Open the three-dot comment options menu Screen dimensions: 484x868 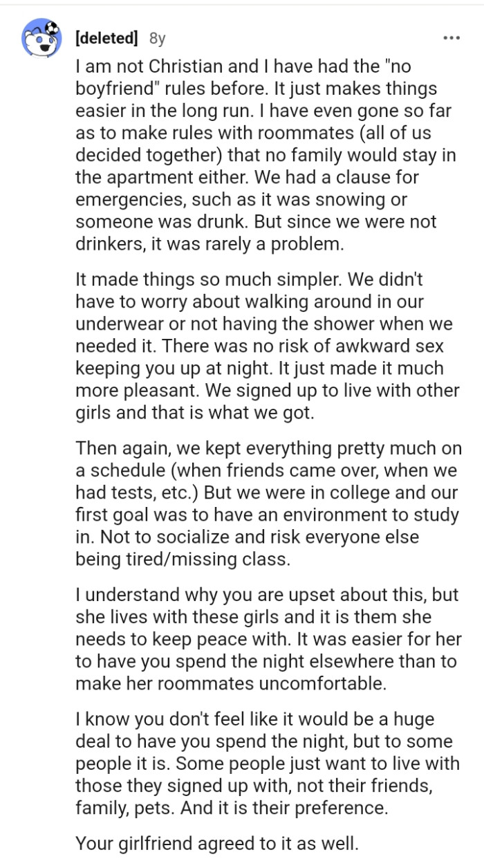pyautogui.click(x=452, y=37)
